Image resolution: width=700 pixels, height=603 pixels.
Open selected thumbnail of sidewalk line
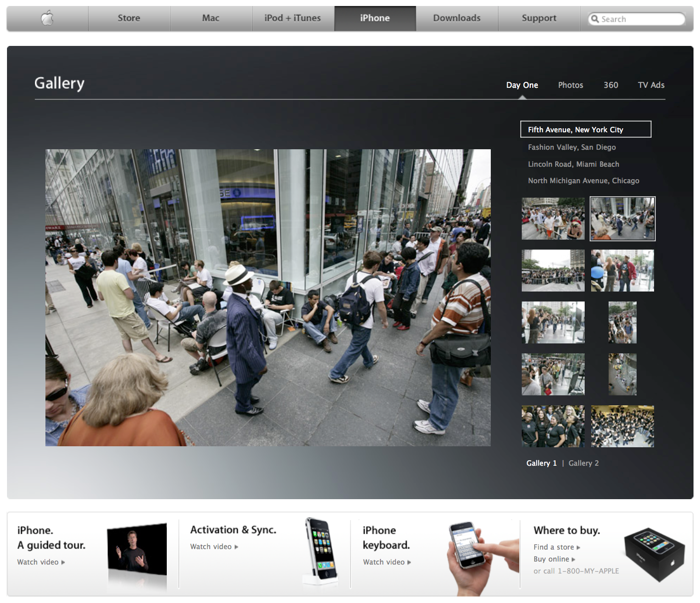pyautogui.click(x=623, y=219)
